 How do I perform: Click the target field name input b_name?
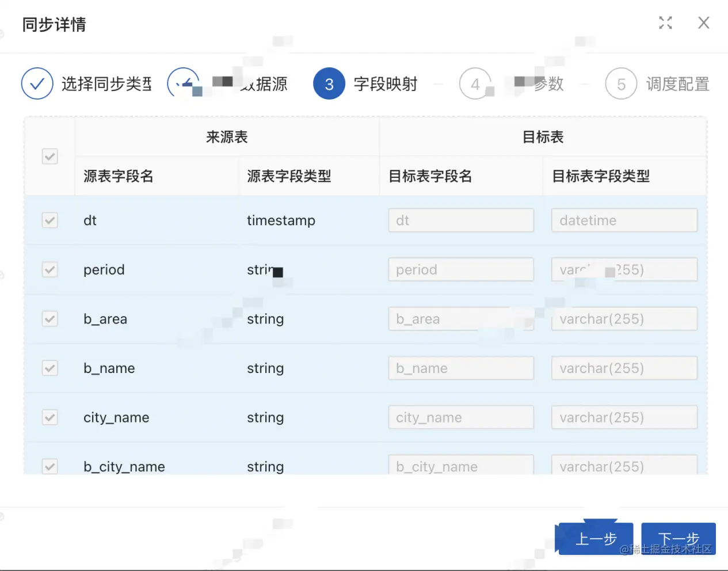461,368
